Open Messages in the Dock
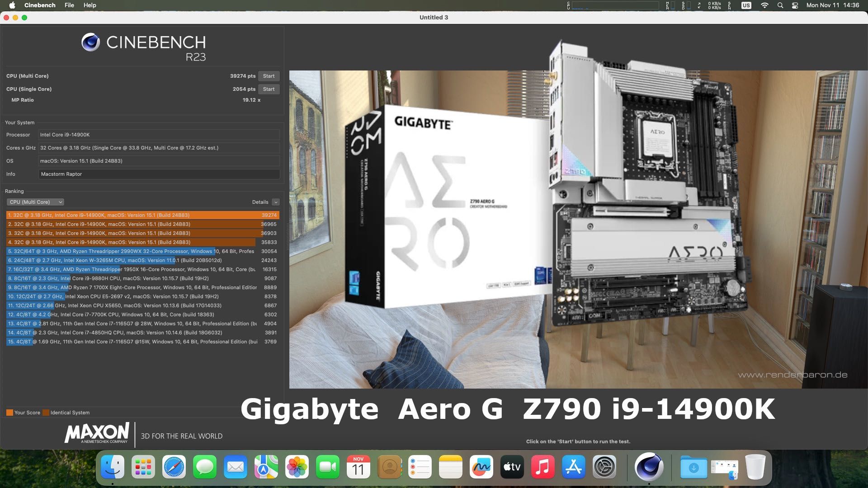868x488 pixels. tap(205, 467)
